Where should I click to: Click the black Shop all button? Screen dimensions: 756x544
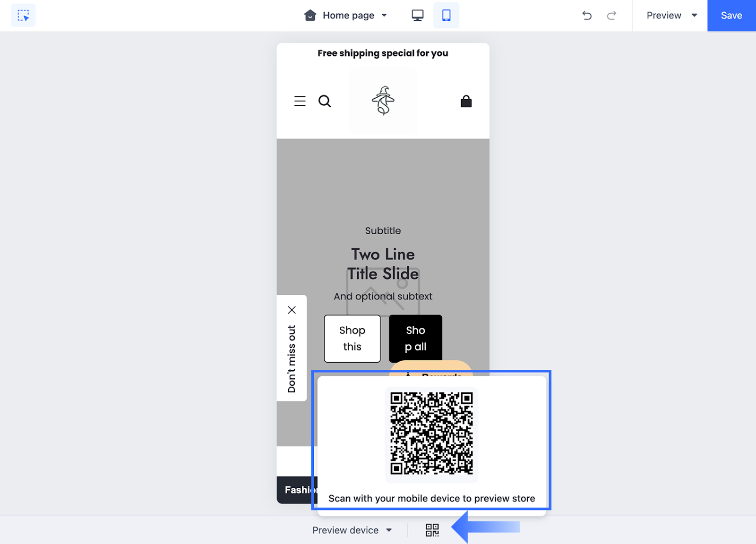tap(416, 339)
